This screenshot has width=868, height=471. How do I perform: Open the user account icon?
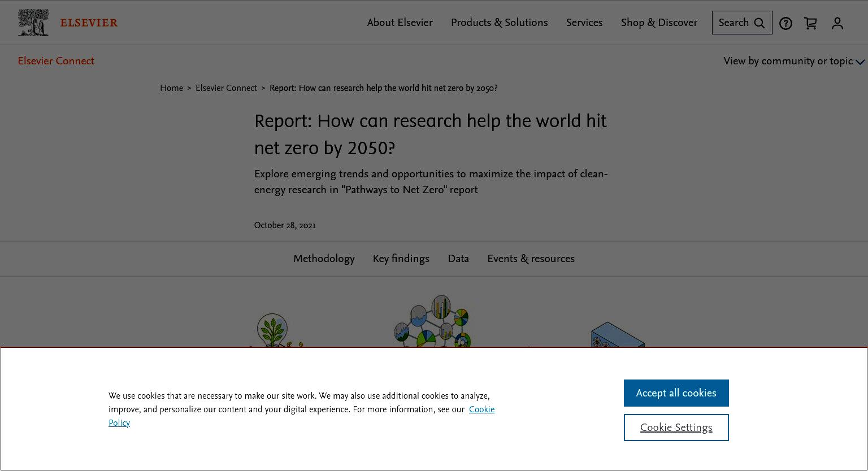click(x=837, y=23)
